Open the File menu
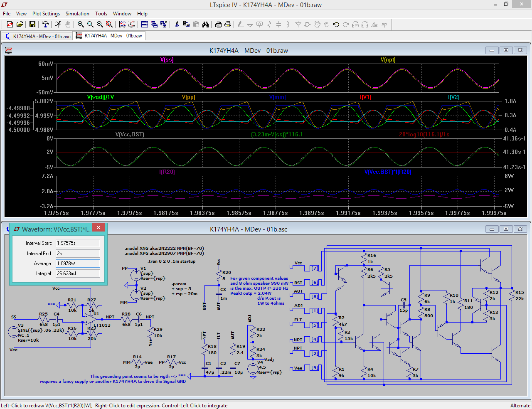The width and height of the screenshot is (532, 409). [x=7, y=14]
